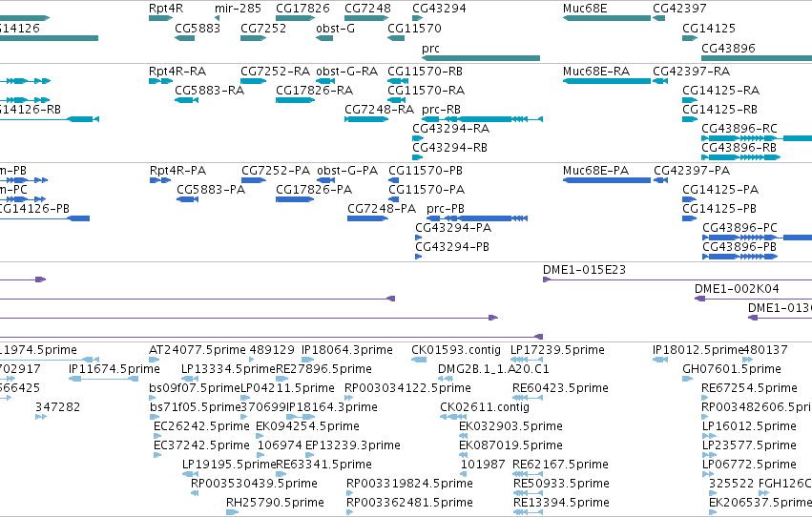Click the RH25790.5prime EST label

coord(275,503)
